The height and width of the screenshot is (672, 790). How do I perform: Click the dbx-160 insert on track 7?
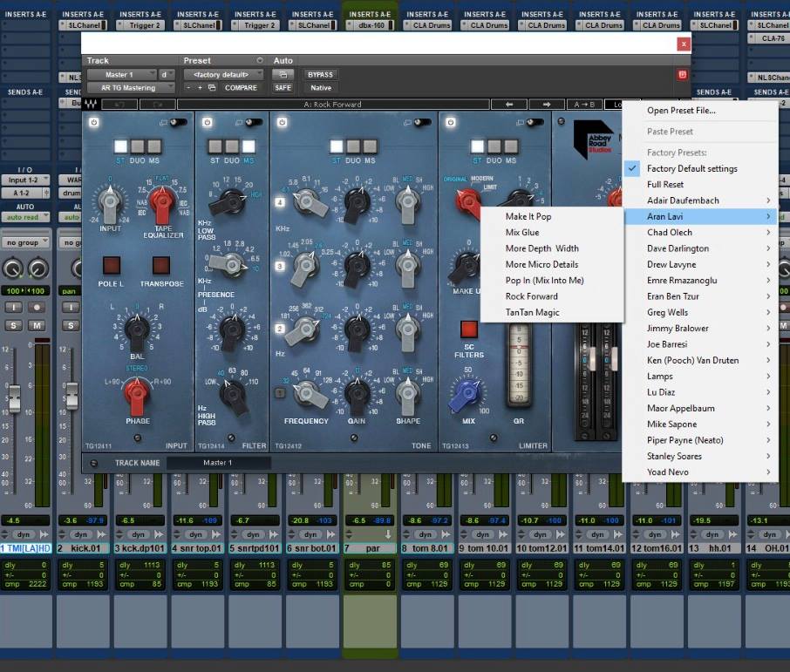click(371, 24)
